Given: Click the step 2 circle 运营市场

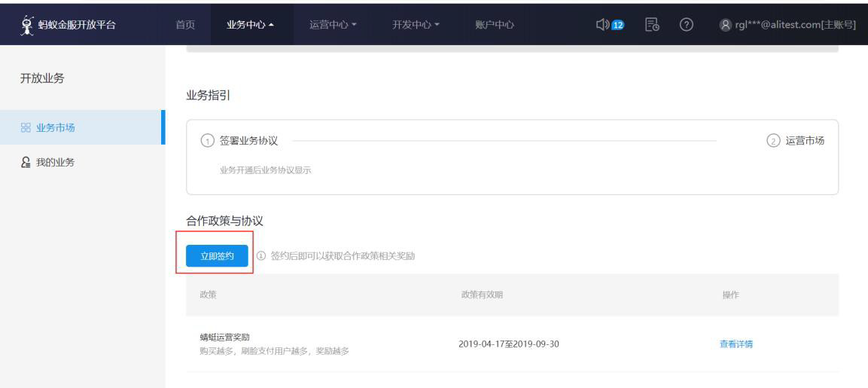Looking at the screenshot, I should point(773,141).
